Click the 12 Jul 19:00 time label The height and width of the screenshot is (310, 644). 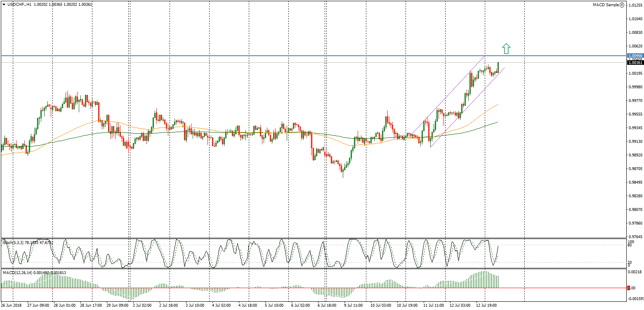point(486,305)
